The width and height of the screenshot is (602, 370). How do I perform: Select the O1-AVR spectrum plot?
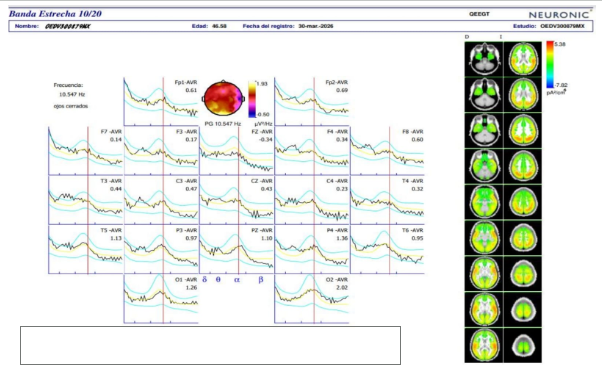tap(161, 299)
